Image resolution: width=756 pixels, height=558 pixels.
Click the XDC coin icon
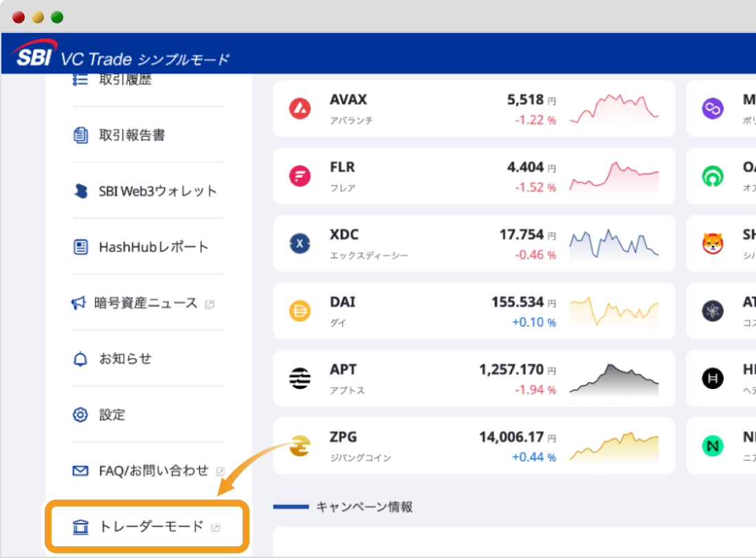point(300,243)
